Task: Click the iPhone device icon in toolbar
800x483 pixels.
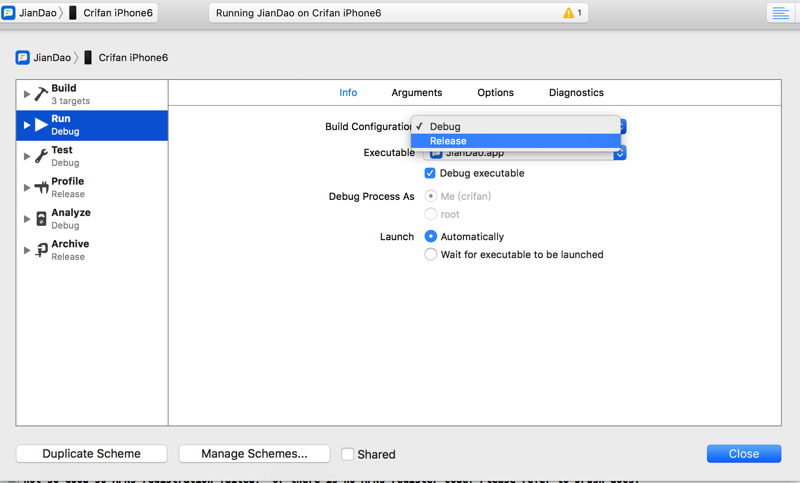Action: pos(73,13)
